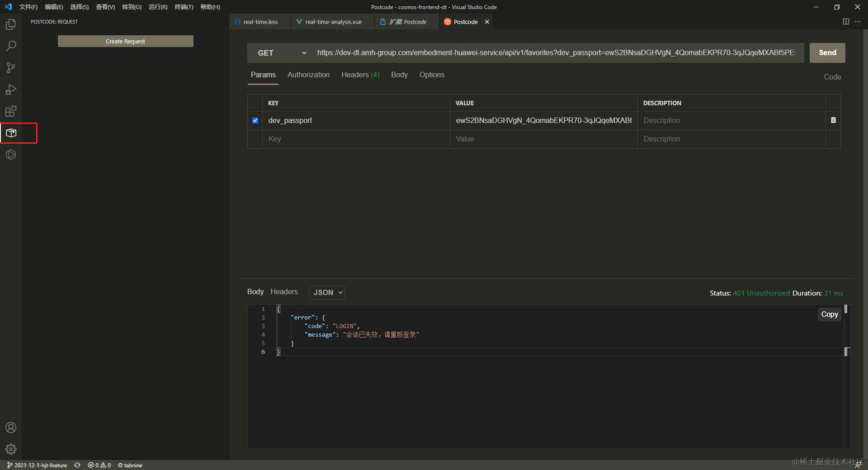Click the synchronize changes icon in status bar

(x=77, y=465)
